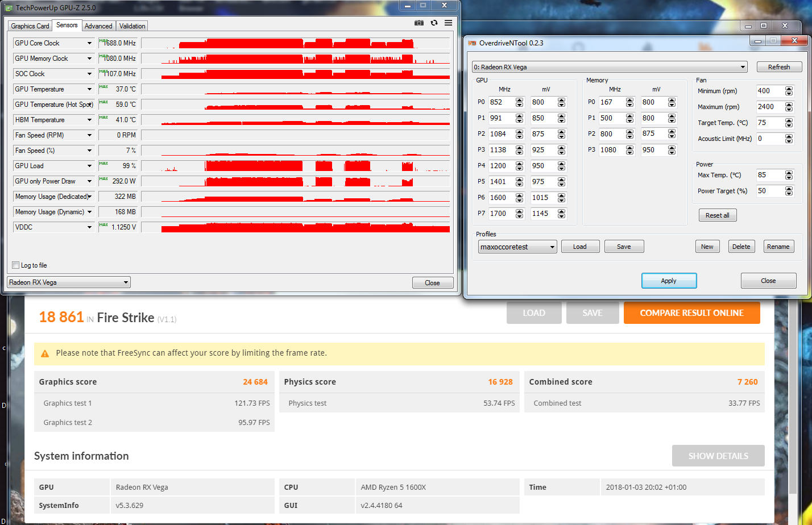Click COMPARE RESULT ONLINE in 3DMark
Image resolution: width=812 pixels, height=525 pixels.
[x=691, y=313]
